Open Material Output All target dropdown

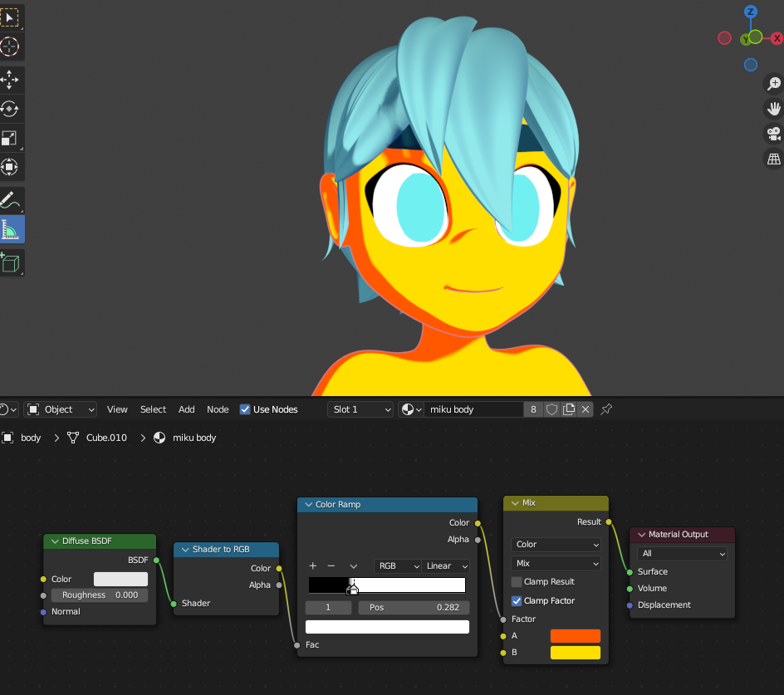(682, 554)
